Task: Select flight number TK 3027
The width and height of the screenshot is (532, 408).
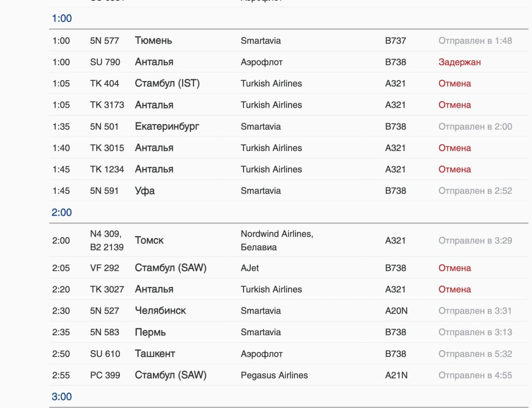Action: 107,289
